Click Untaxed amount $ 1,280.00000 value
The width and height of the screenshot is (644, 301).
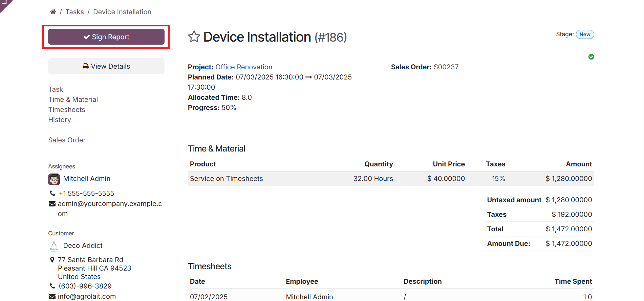pyautogui.click(x=569, y=200)
